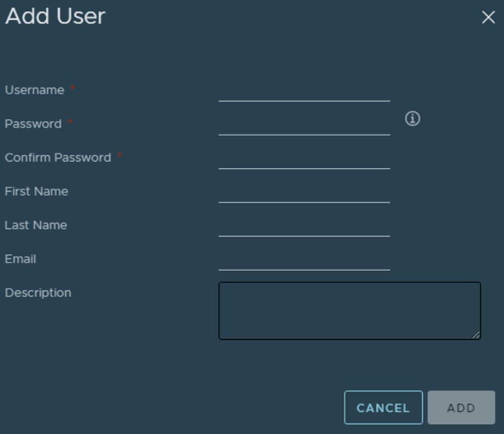Click the Add User dialog title
Screen dimensions: 504x434
[55, 16]
